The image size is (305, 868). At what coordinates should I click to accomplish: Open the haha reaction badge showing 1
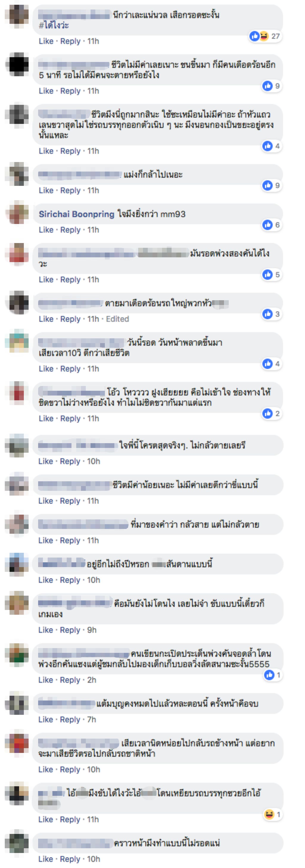(272, 814)
